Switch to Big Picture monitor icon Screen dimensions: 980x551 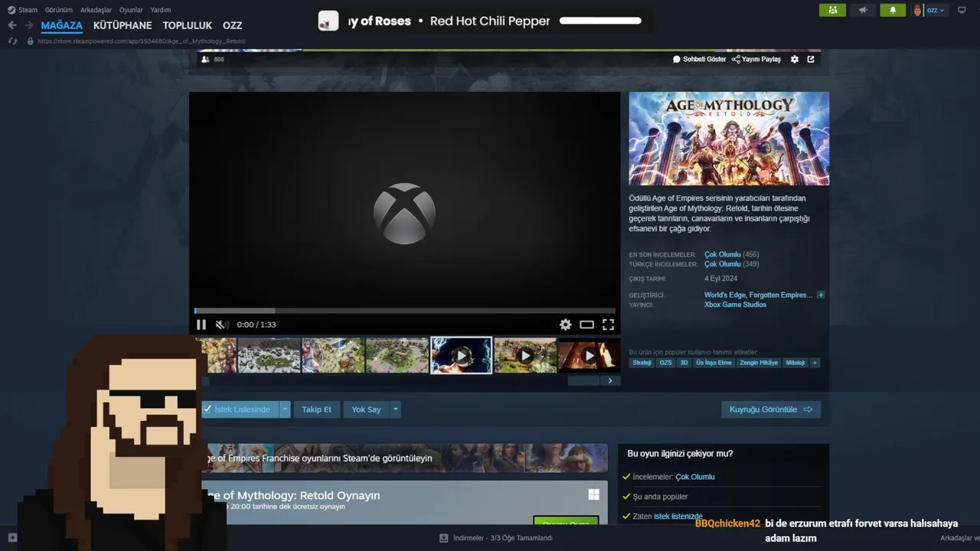pos(960,10)
